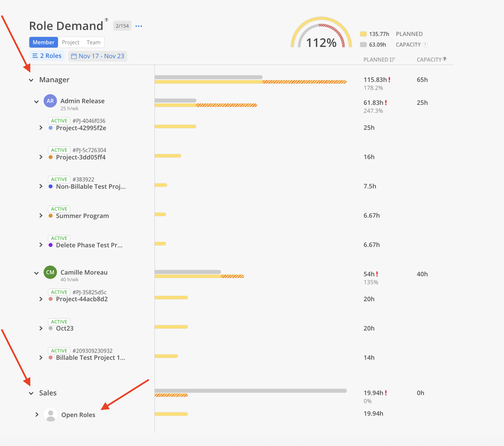Open Admin Release member name
Image resolution: width=504 pixels, height=446 pixels.
(83, 101)
